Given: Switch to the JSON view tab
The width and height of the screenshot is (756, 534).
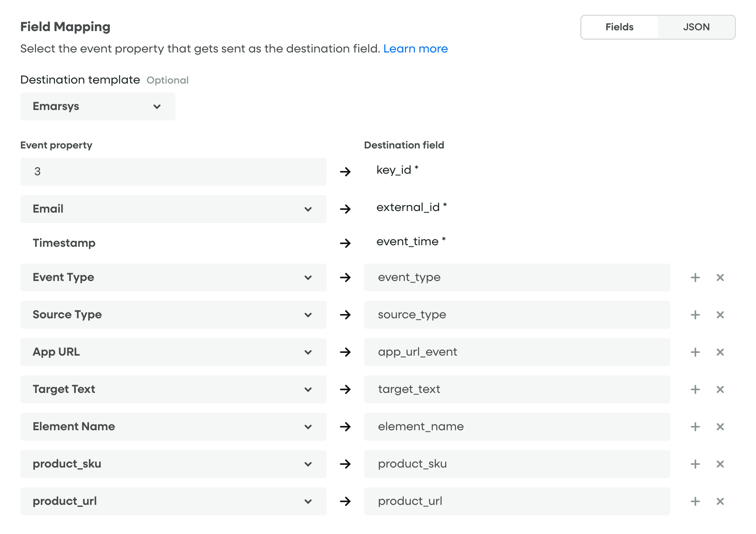Looking at the screenshot, I should (696, 27).
